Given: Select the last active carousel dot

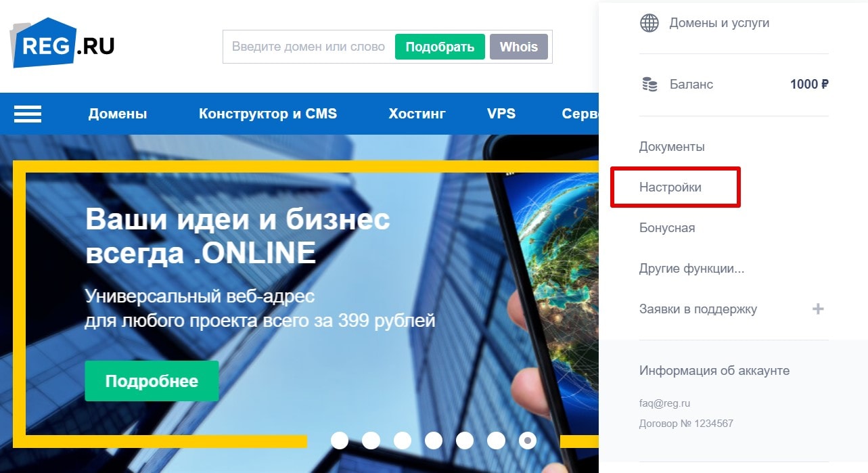Looking at the screenshot, I should 528,441.
